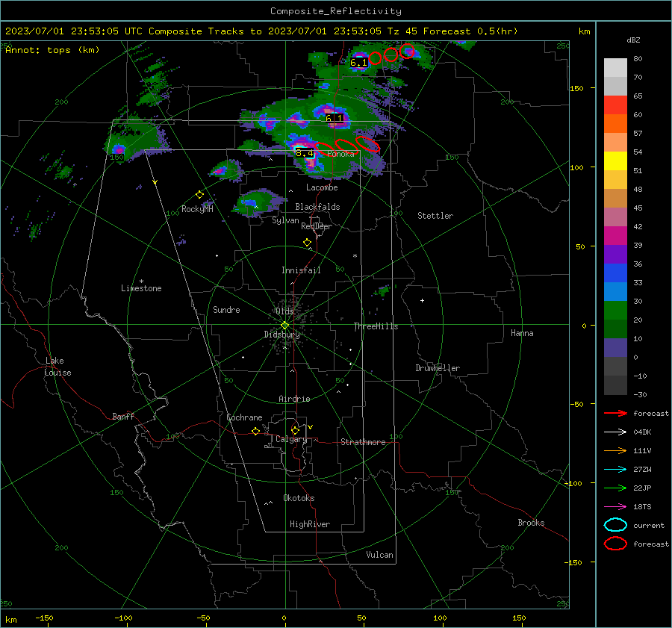Image resolution: width=672 pixels, height=628 pixels.
Task: Click the 8.4 storm top annotation
Action: (x=305, y=152)
